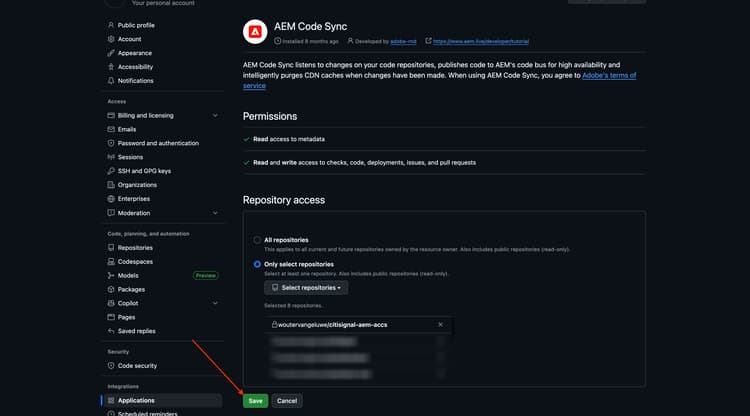Click the Billing credit card icon
This screenshot has height=416, width=750.
111,116
